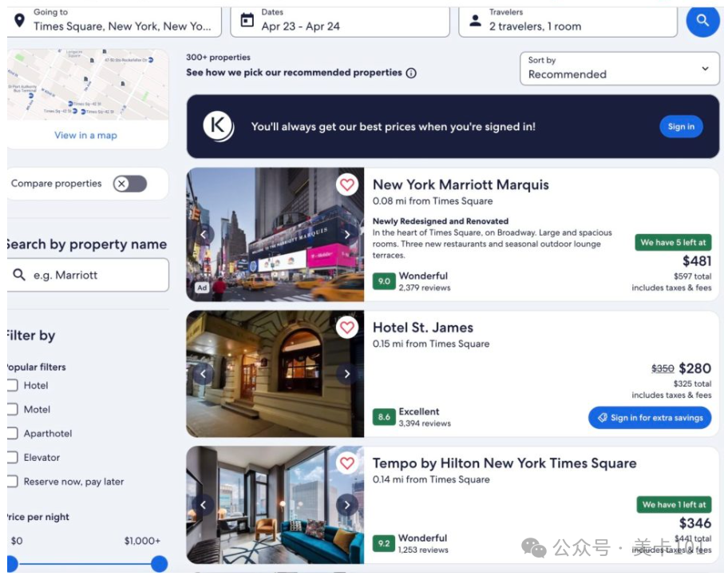This screenshot has width=728, height=576.
Task: Click We have 5 left at badge
Action: click(673, 243)
